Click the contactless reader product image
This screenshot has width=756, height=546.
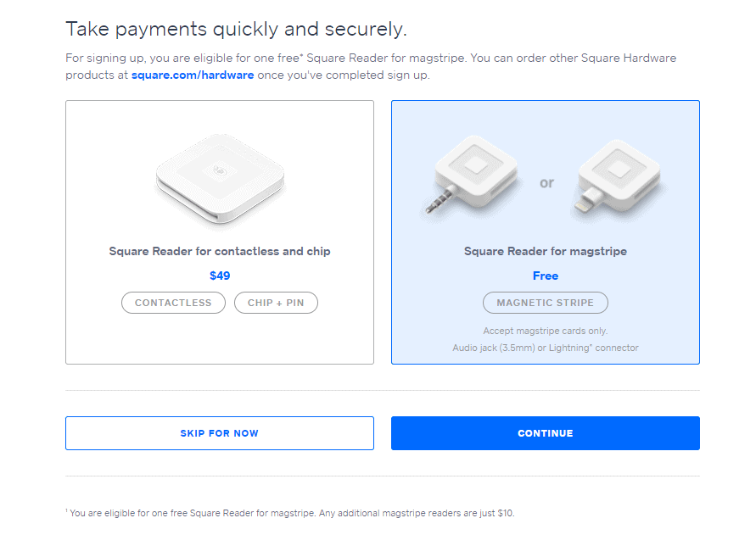click(x=219, y=181)
